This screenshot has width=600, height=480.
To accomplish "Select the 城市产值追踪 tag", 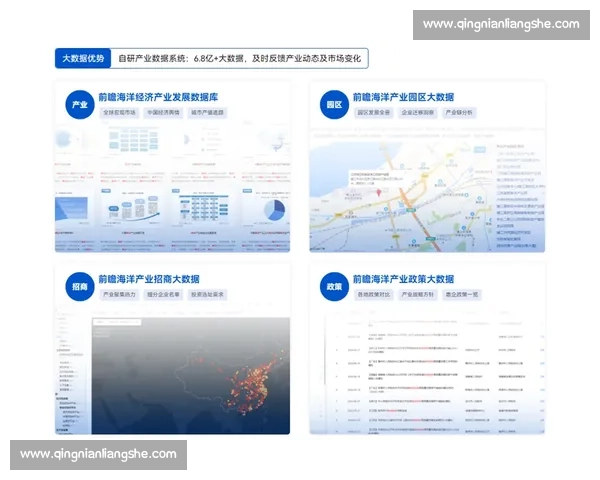I will [207, 113].
